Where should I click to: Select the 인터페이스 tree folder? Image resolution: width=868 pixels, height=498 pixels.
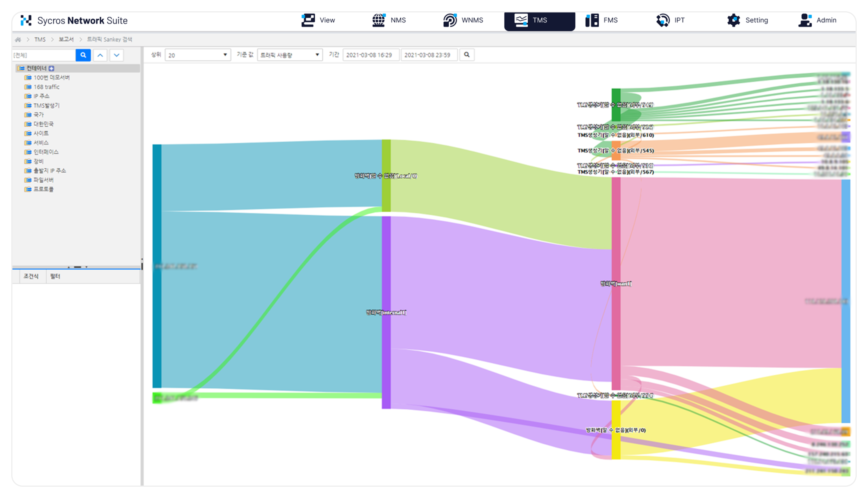(x=46, y=152)
